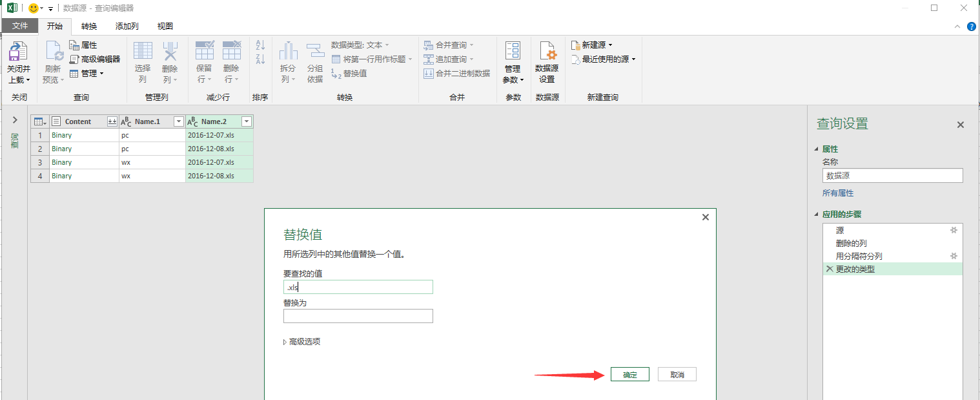Click the 替换为 input field
The height and width of the screenshot is (400, 980).
pyautogui.click(x=358, y=316)
